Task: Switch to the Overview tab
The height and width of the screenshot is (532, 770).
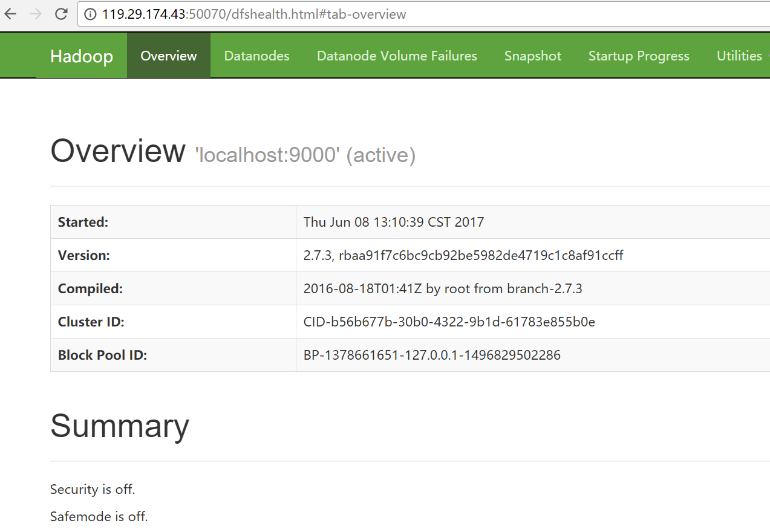Action: (x=168, y=56)
